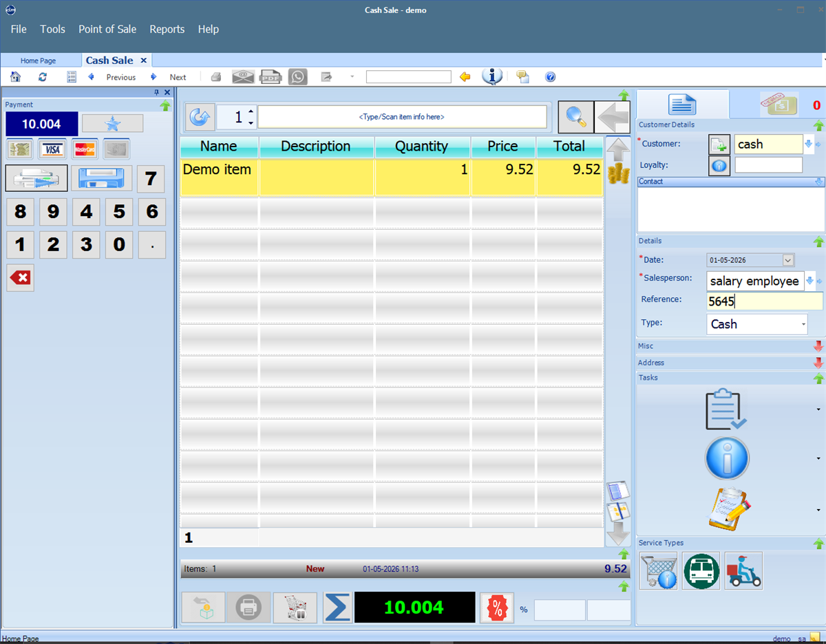The image size is (826, 644).
Task: Select the bus service type icon
Action: 701,571
